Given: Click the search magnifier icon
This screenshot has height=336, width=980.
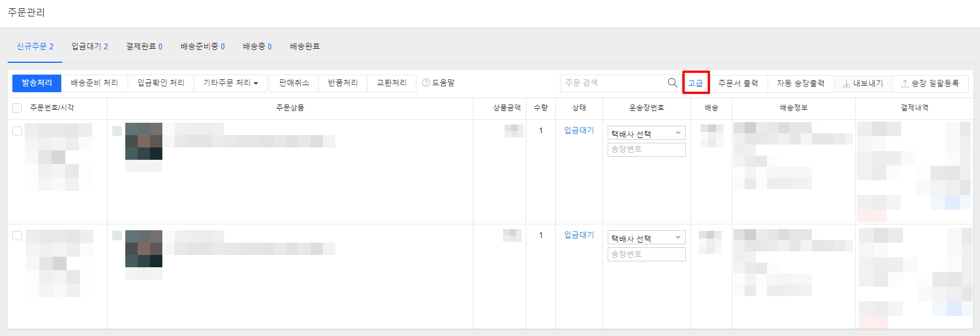Looking at the screenshot, I should 672,83.
